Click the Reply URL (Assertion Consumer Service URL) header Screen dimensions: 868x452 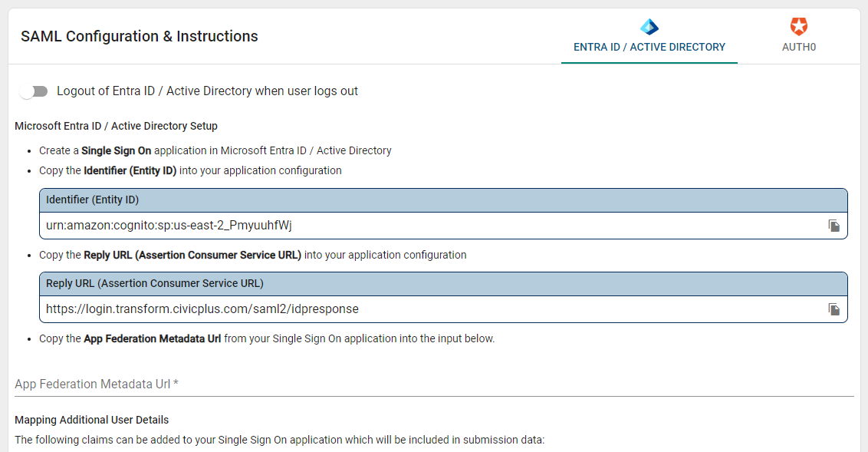click(x=443, y=284)
